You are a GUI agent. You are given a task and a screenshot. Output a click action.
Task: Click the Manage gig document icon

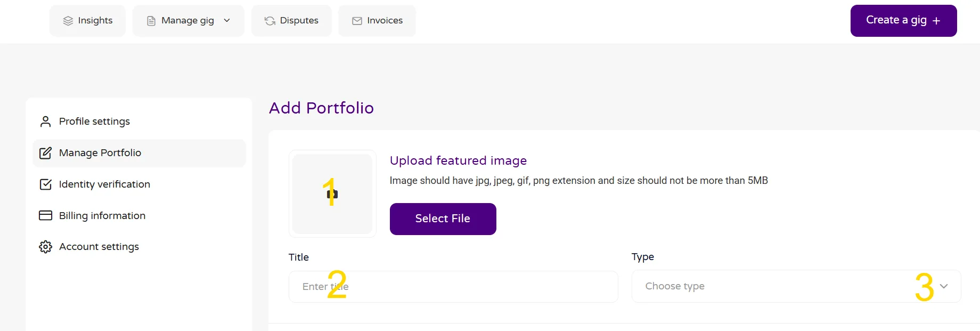click(151, 21)
